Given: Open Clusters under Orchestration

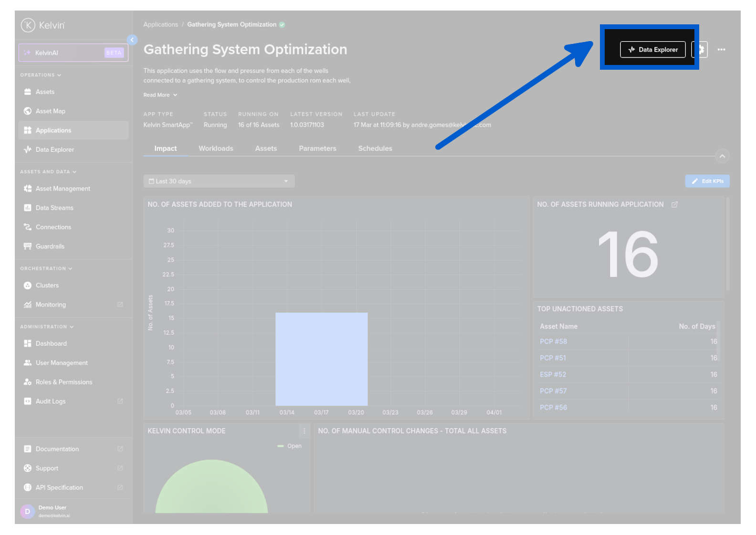Looking at the screenshot, I should coord(47,286).
